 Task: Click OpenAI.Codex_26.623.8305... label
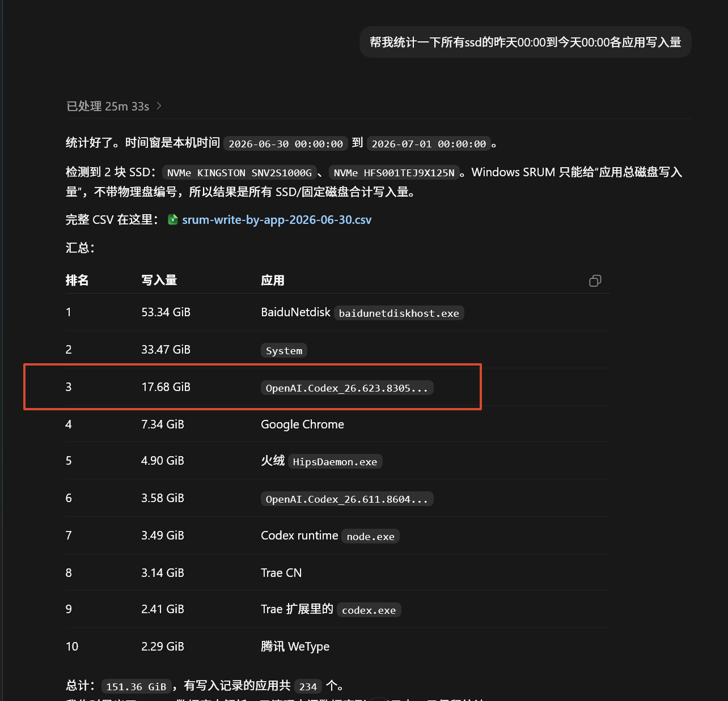347,388
